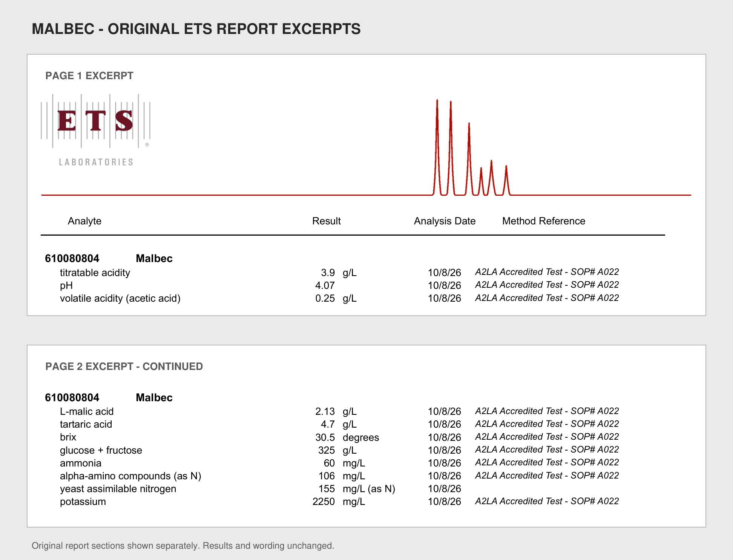Click the 'L-malic acid' analyte label
This screenshot has height=560, width=733.
click(x=87, y=411)
